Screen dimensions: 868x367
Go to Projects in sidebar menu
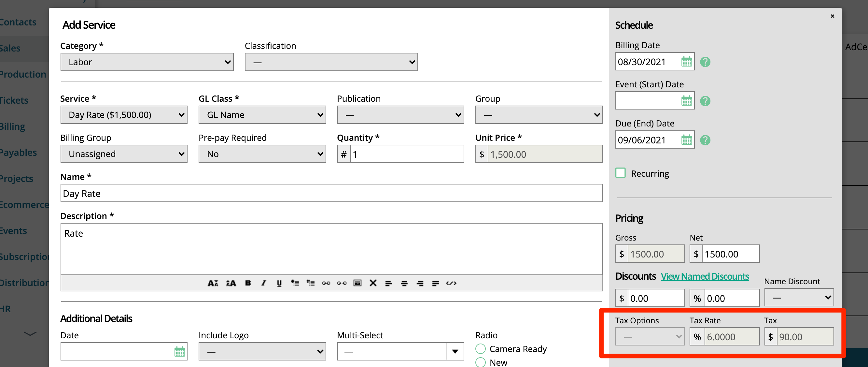(x=16, y=178)
